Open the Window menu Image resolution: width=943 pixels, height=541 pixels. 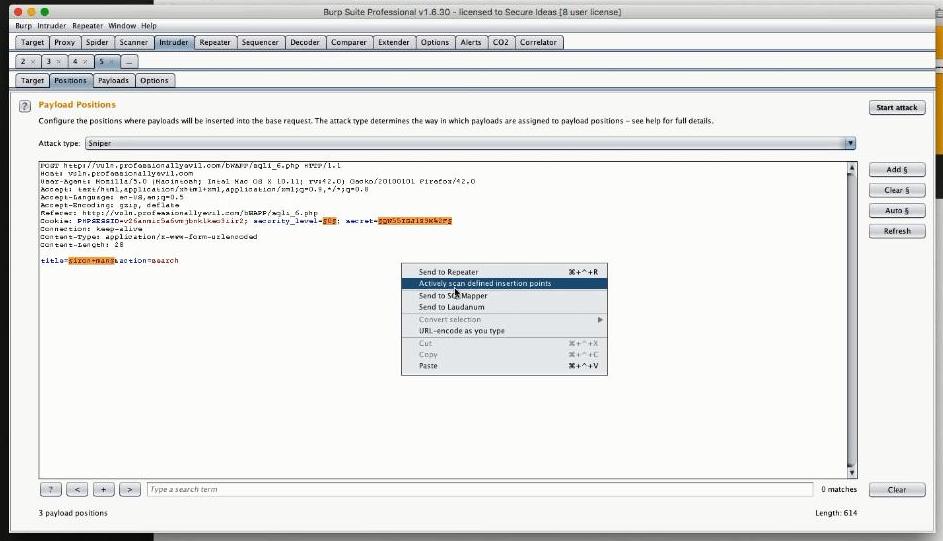tap(122, 26)
